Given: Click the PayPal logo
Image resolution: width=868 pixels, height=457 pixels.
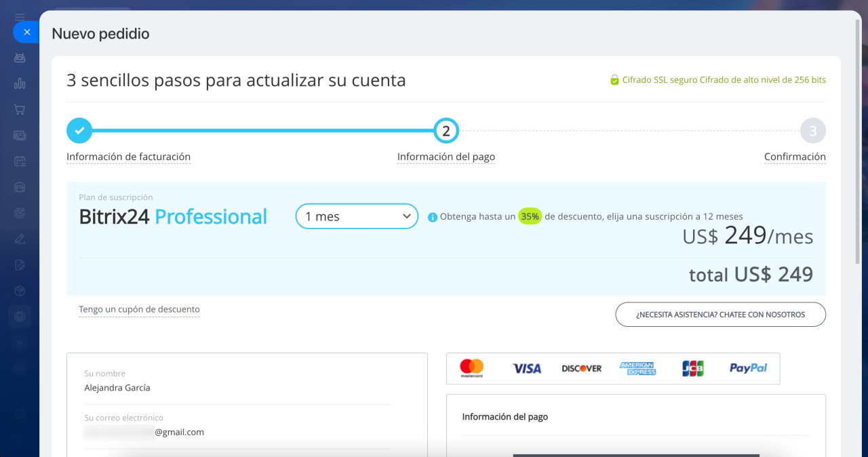Looking at the screenshot, I should pos(749,368).
